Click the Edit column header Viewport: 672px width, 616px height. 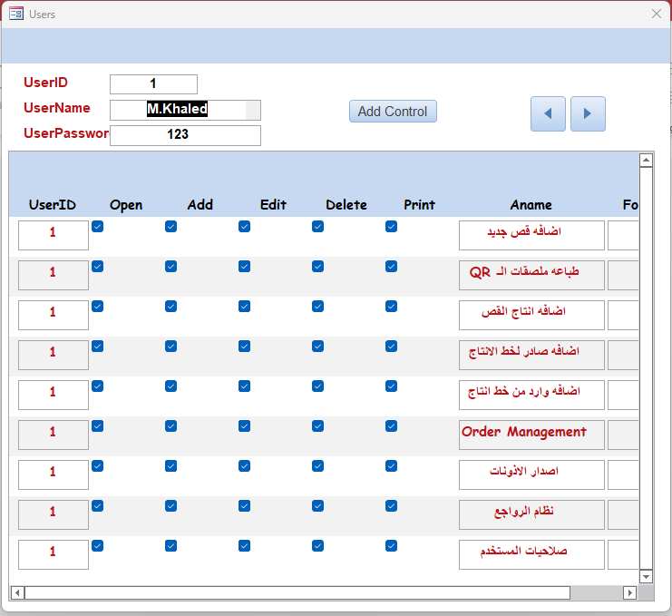pos(273,205)
